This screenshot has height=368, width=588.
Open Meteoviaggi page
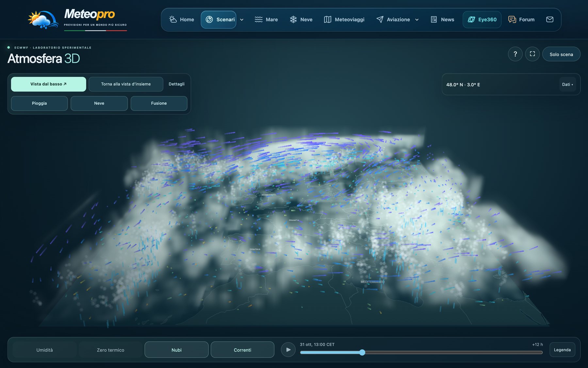point(344,20)
